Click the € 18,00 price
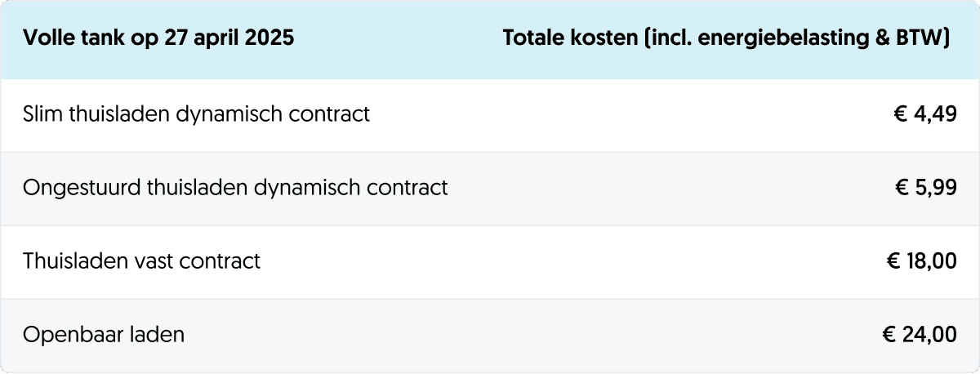The image size is (980, 374). pos(920,261)
